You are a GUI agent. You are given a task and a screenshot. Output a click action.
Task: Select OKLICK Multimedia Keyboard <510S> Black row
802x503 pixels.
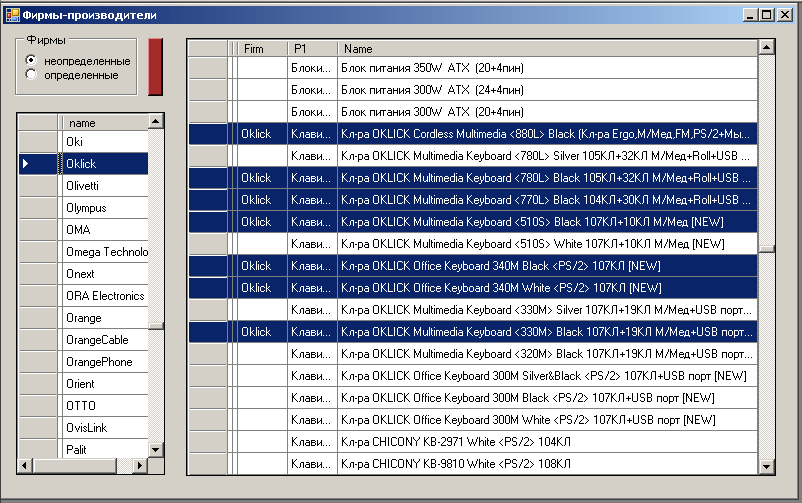pos(473,222)
